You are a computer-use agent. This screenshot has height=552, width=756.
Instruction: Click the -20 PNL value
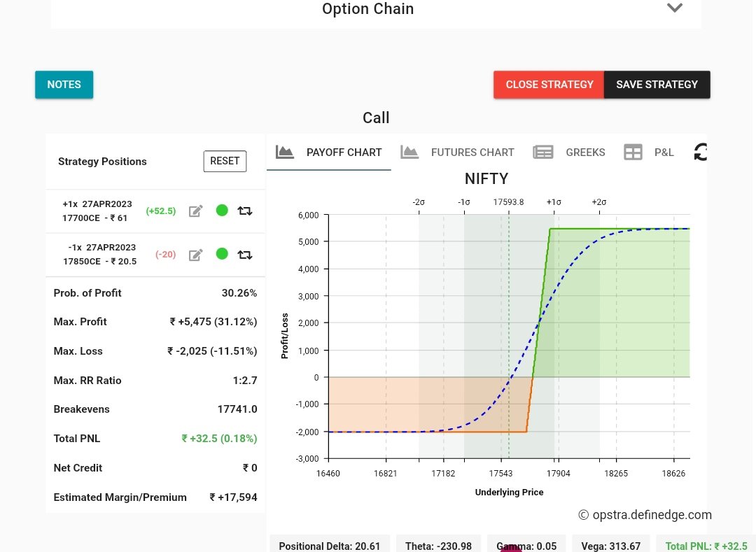pyautogui.click(x=165, y=255)
